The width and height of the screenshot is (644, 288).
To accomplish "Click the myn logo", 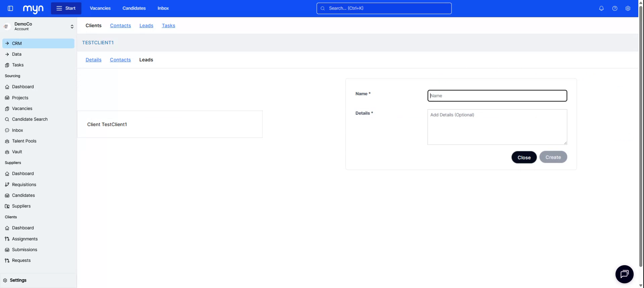I will [x=33, y=9].
